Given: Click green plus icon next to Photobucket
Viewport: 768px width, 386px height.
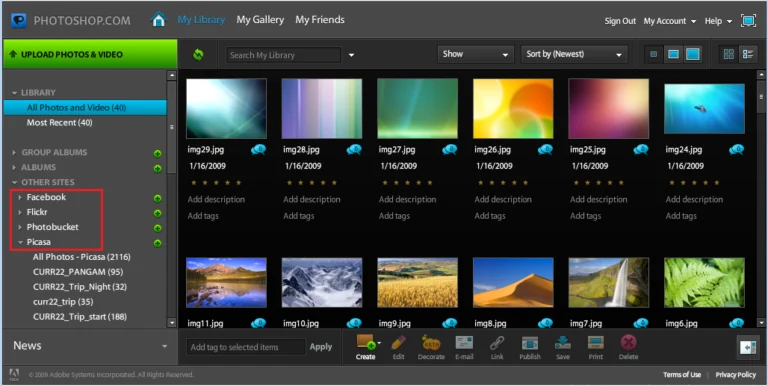Looking at the screenshot, I should pyautogui.click(x=157, y=228).
